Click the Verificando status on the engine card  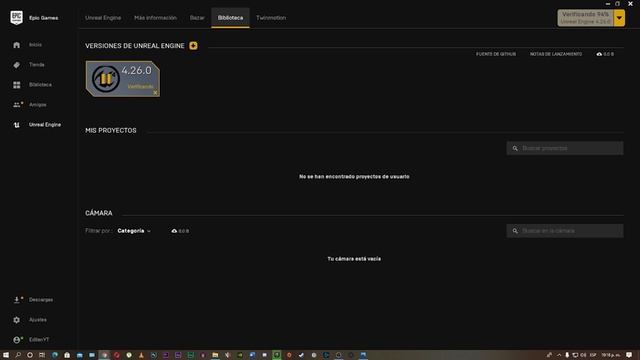[x=140, y=87]
